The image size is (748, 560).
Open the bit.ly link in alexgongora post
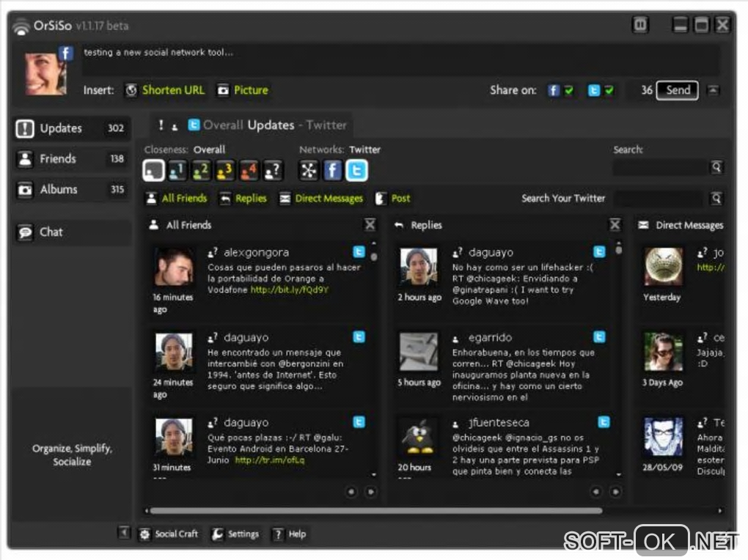(x=290, y=290)
